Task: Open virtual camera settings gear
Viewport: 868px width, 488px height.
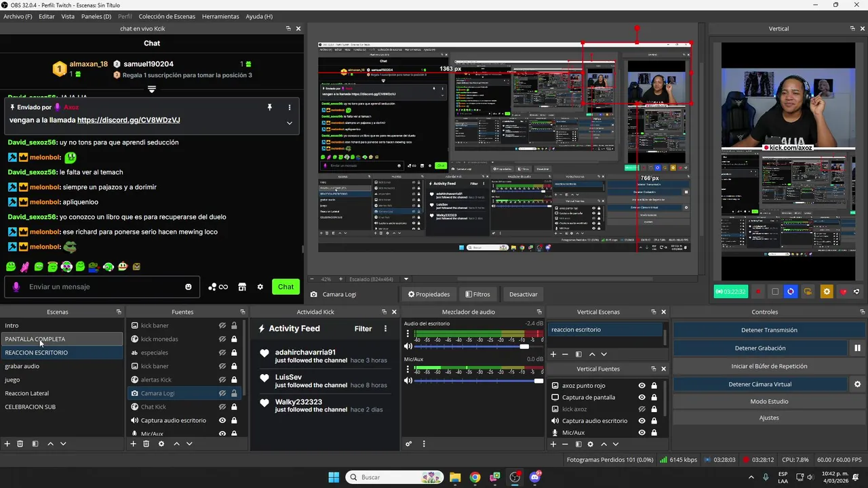Action: 857,384
